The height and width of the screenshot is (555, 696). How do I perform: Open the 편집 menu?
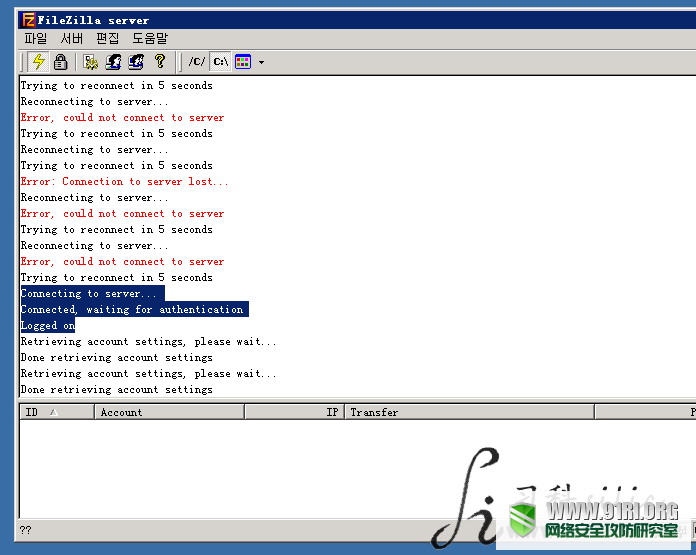tap(107, 38)
